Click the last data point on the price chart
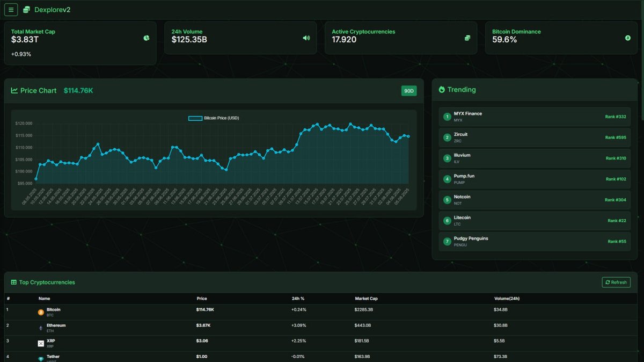This screenshot has width=644, height=362. click(x=408, y=136)
